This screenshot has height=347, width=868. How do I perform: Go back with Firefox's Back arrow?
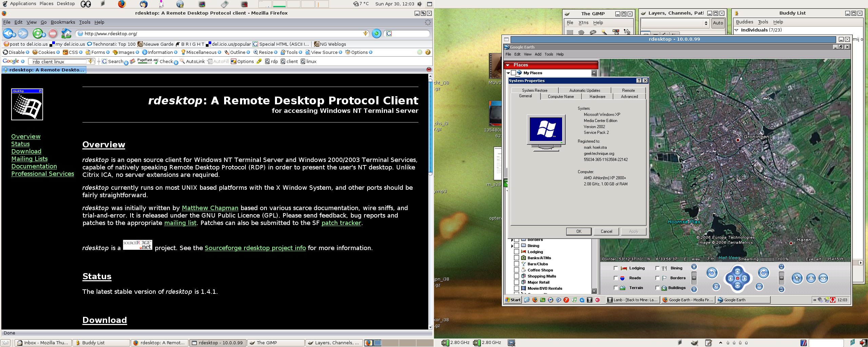click(7, 34)
